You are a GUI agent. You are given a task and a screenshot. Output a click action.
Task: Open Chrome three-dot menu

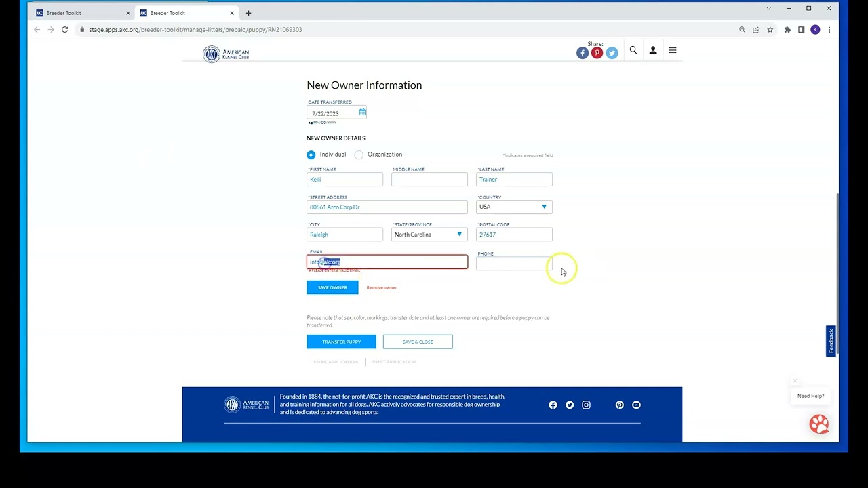tap(829, 30)
